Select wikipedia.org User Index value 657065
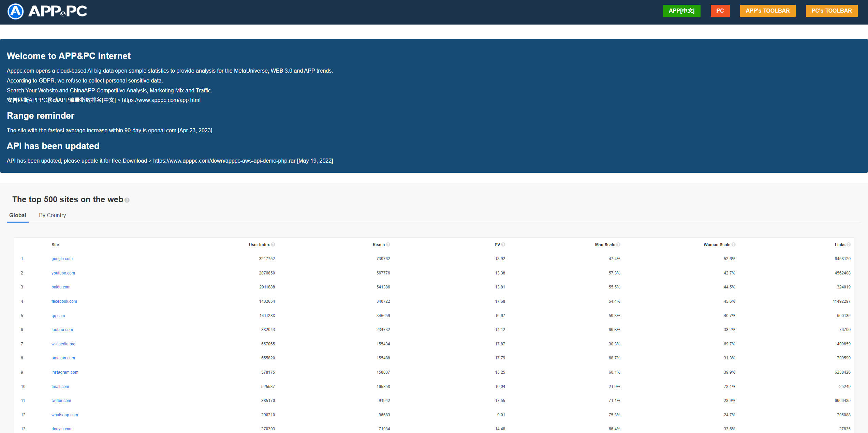This screenshot has width=868, height=433. (x=268, y=344)
